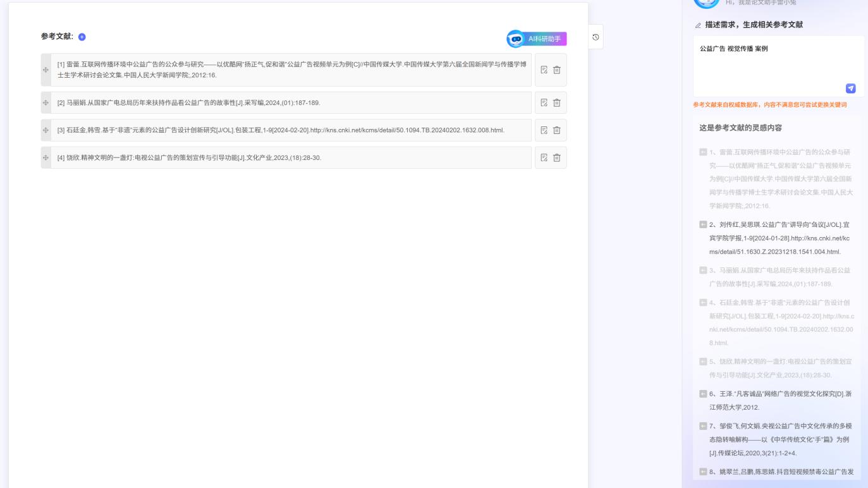Delete reference [3] by 石廷金, 韩雪

tap(557, 130)
